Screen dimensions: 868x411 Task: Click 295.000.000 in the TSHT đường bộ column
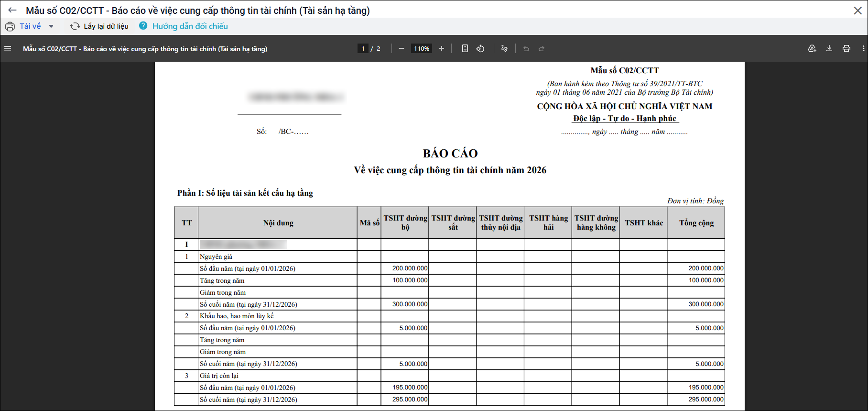click(410, 400)
